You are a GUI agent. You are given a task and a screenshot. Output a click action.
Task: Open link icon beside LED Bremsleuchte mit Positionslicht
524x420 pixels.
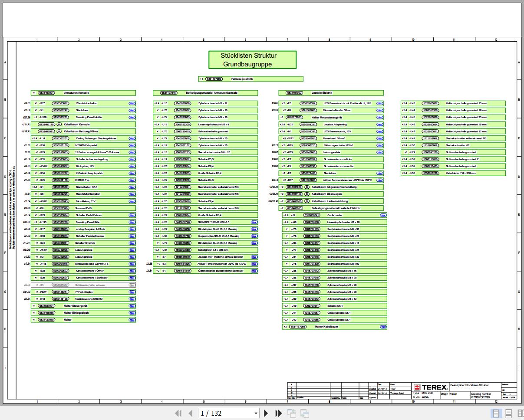click(380, 104)
